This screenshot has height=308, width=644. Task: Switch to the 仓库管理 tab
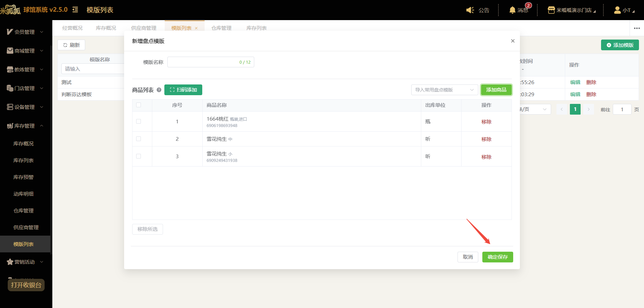221,28
